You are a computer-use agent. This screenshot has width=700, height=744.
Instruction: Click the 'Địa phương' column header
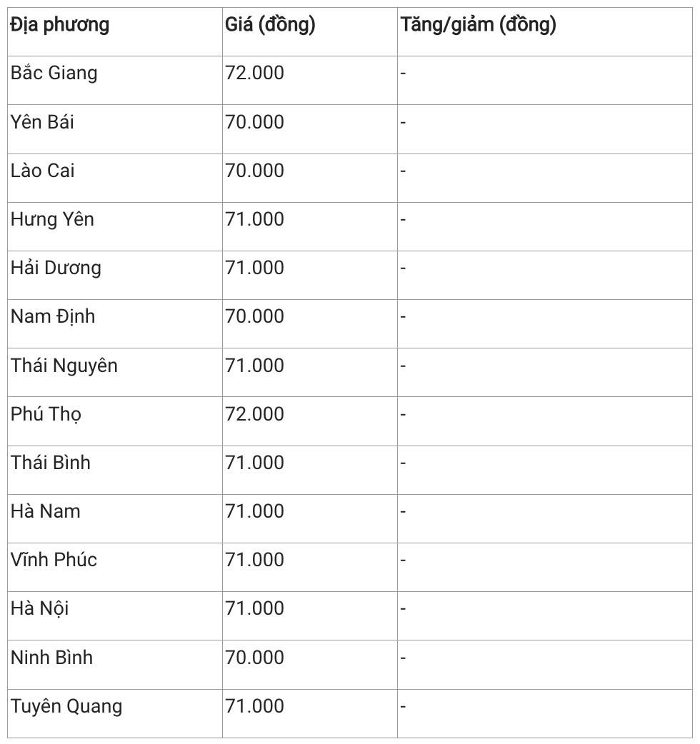[x=60, y=26]
